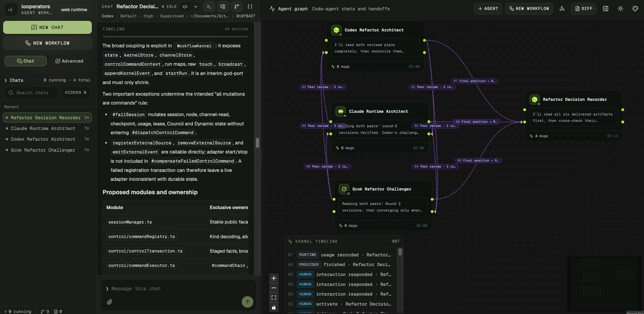Open the file tree folder icon
The width and height of the screenshot is (644, 314).
pyautogui.click(x=223, y=7)
